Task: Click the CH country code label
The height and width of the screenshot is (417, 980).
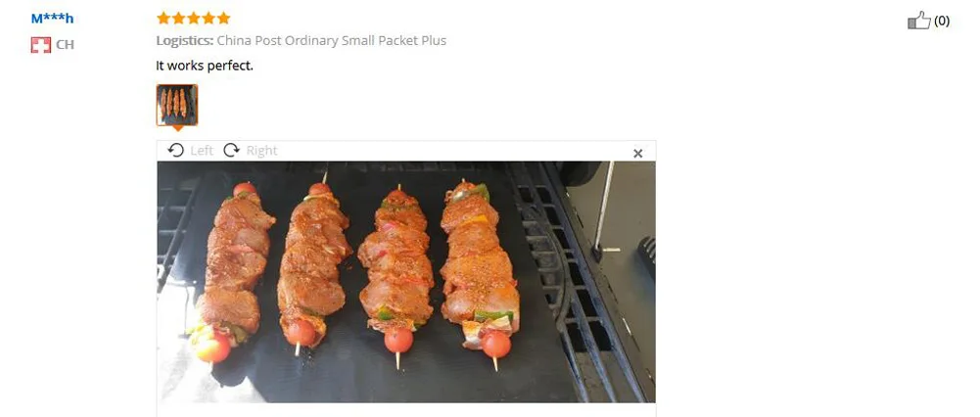Action: [x=65, y=44]
